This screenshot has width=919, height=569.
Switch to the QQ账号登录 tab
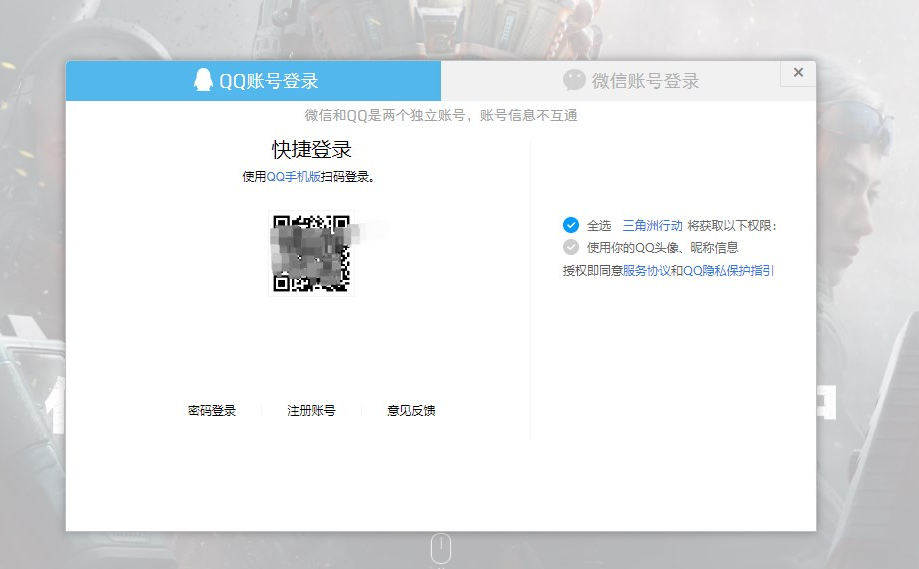(x=253, y=81)
